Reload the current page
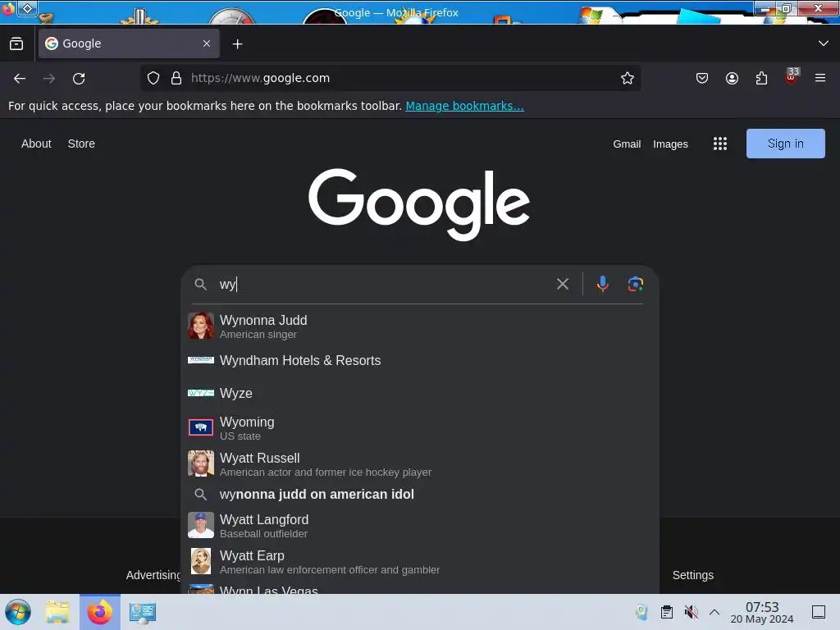This screenshot has width=840, height=630. [x=79, y=78]
